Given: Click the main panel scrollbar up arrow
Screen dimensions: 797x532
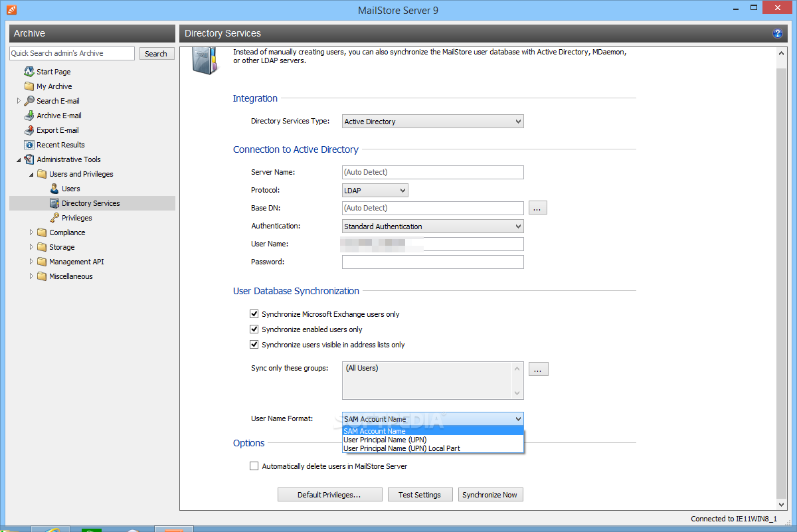Looking at the screenshot, I should [x=781, y=53].
